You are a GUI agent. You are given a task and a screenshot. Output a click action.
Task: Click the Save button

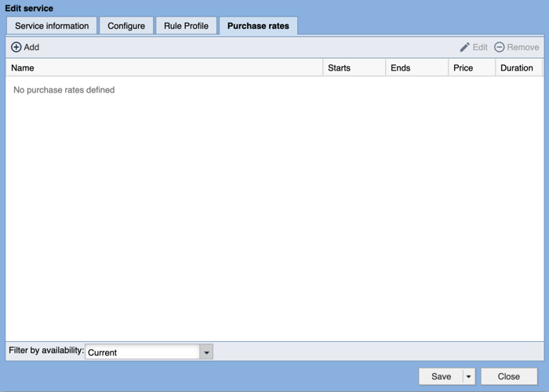[441, 376]
